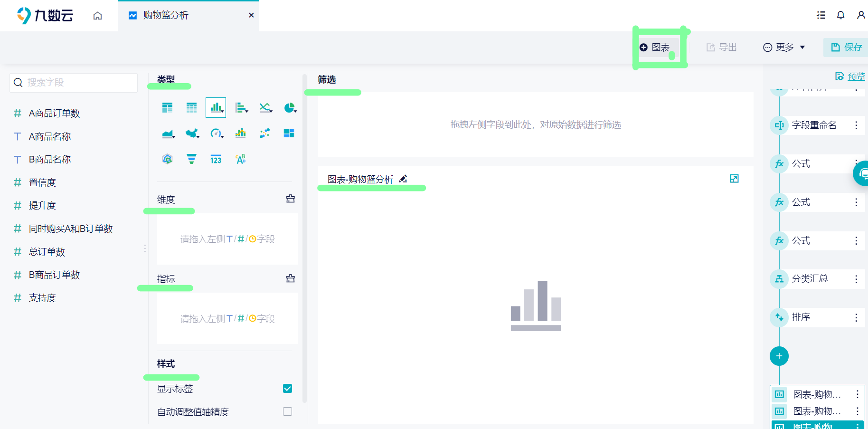The image size is (868, 429).
Task: Open options for second 图表-购物 chart item
Action: tap(858, 411)
